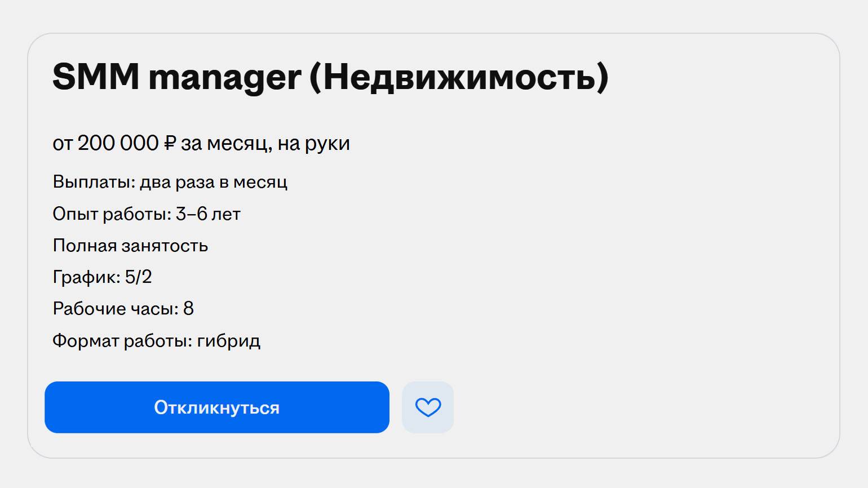This screenshot has width=868, height=488.
Task: Click the "Формат работы" label
Action: [x=122, y=340]
